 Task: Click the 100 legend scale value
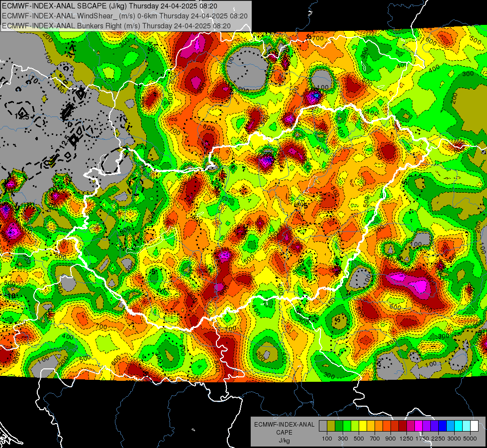point(327,439)
